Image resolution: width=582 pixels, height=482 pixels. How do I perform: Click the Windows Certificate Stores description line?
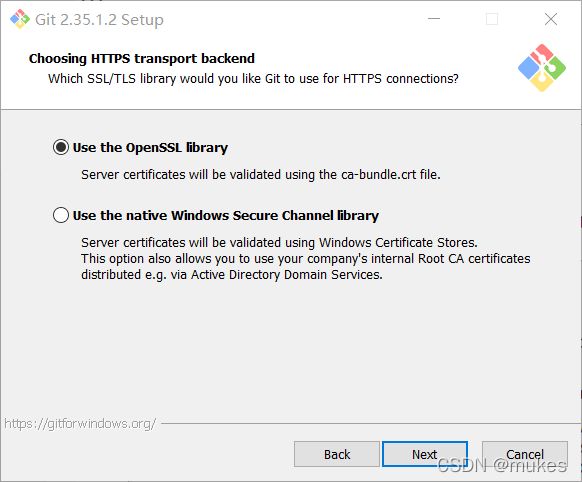(279, 242)
